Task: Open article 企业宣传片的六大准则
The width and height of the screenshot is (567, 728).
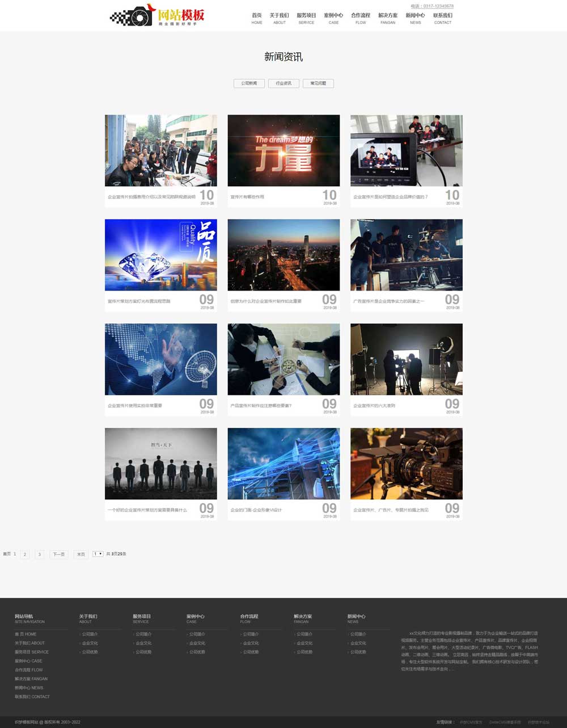Action: tap(374, 406)
